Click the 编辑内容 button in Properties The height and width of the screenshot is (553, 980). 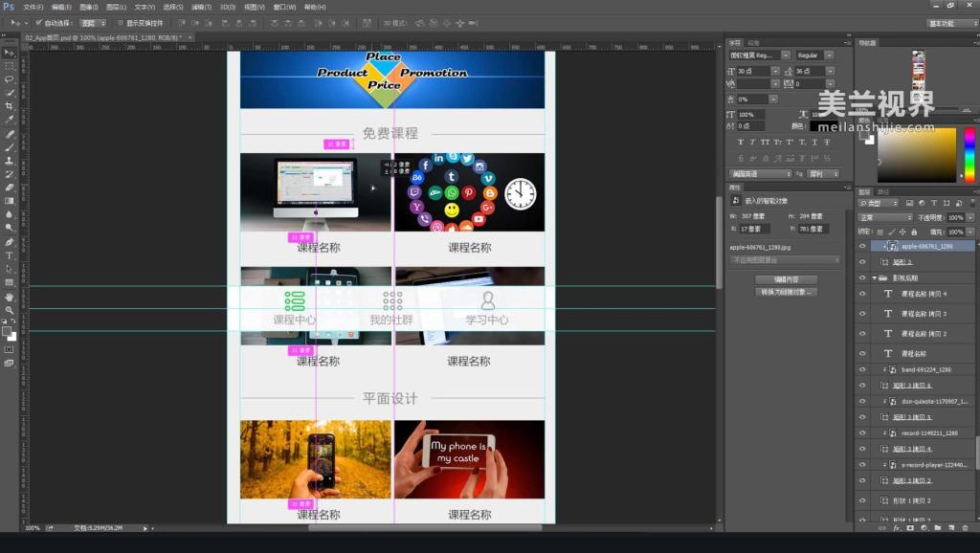[x=786, y=279]
